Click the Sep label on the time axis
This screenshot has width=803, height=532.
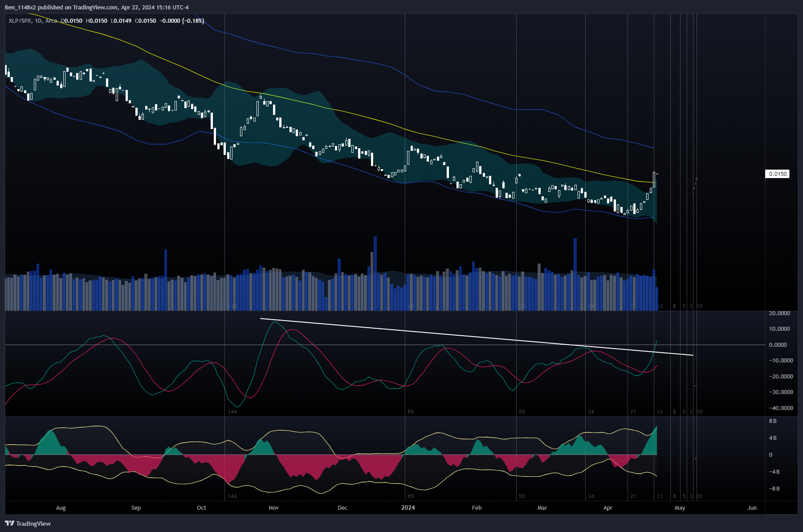point(136,508)
